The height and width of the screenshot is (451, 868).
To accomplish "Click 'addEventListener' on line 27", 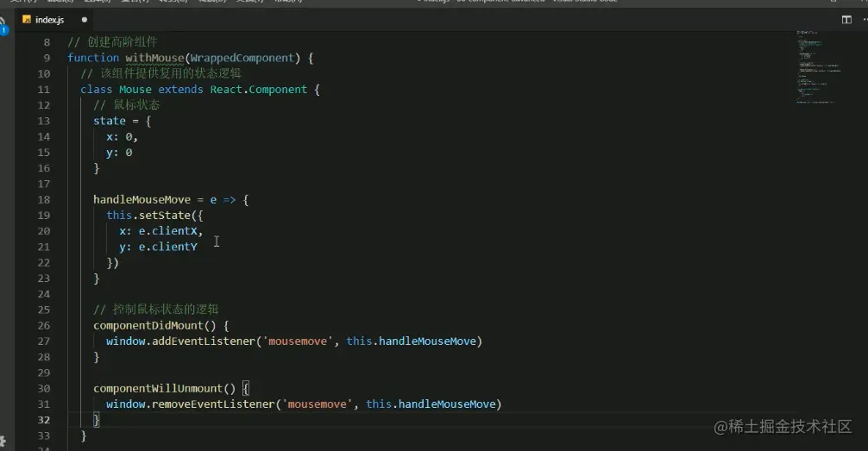I will tap(203, 341).
